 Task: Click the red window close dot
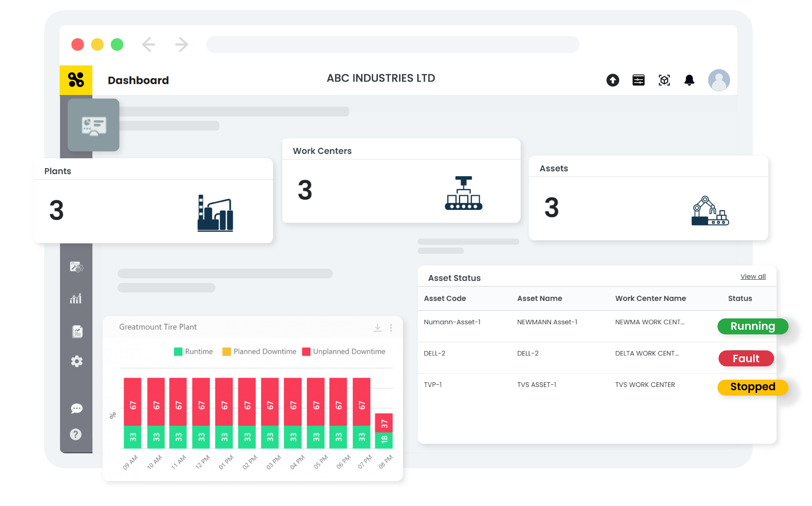click(78, 45)
